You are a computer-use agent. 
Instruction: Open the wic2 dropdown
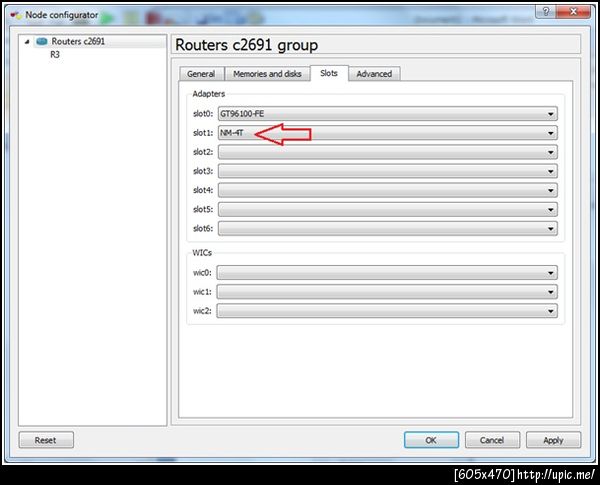pos(387,311)
